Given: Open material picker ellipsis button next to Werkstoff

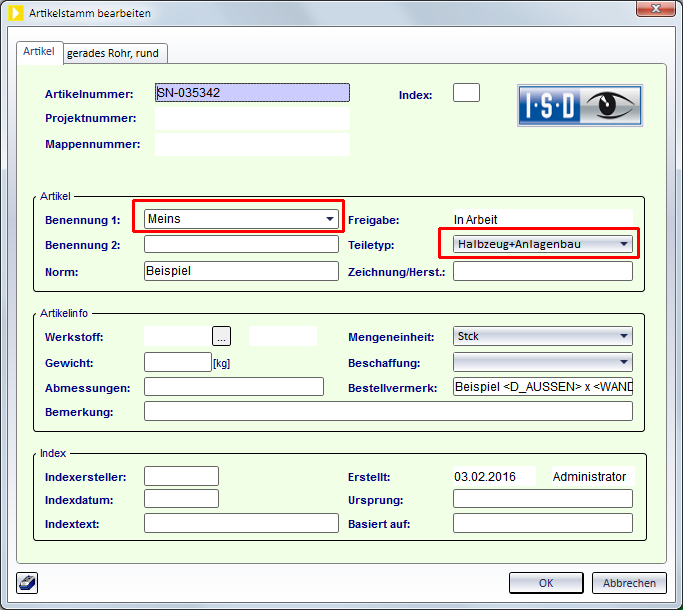Looking at the screenshot, I should (x=221, y=336).
